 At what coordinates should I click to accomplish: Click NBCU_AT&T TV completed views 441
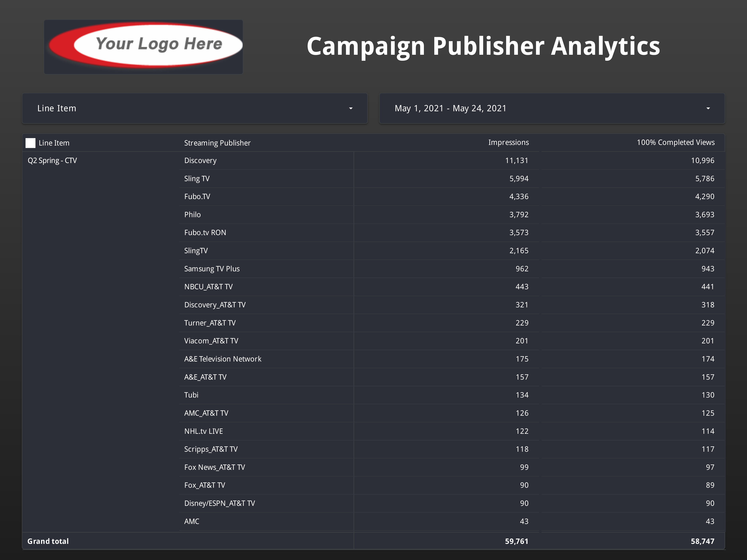[708, 287]
